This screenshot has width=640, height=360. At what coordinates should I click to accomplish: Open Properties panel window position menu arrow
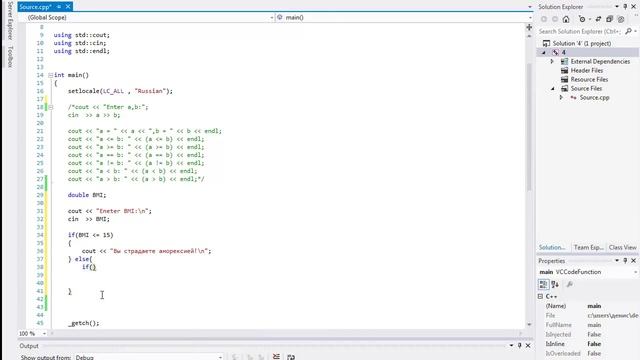(x=617, y=260)
